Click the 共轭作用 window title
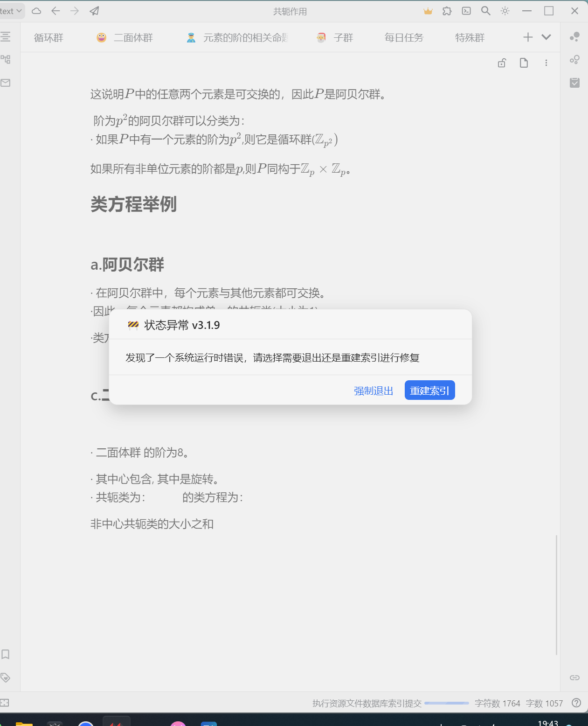This screenshot has height=726, width=588. pos(290,12)
